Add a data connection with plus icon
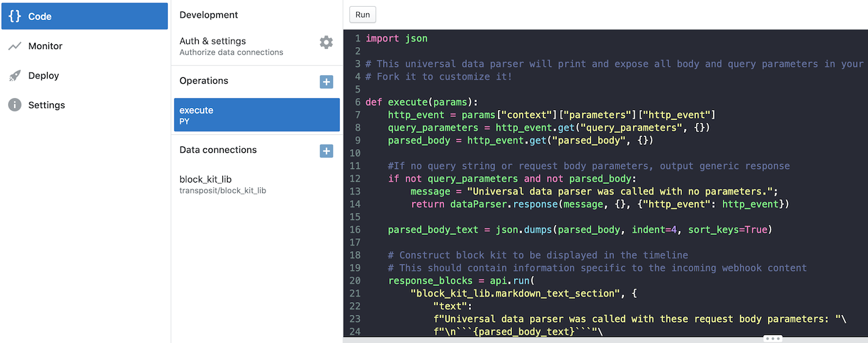 click(x=327, y=151)
